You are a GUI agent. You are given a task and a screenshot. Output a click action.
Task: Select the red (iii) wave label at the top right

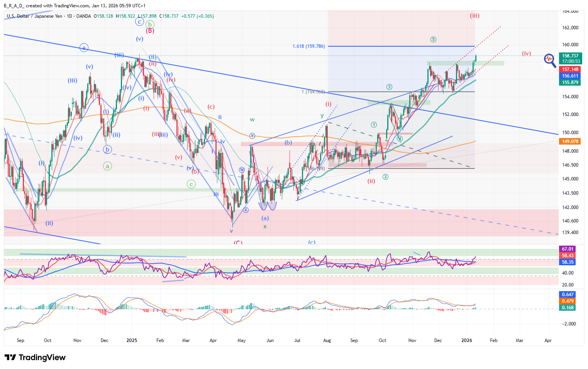pos(474,16)
